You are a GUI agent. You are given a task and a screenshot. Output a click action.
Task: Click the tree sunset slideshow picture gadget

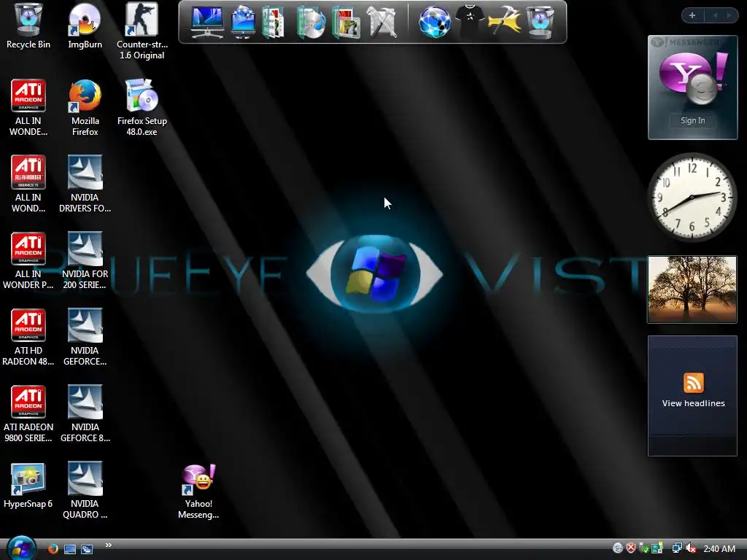(692, 289)
